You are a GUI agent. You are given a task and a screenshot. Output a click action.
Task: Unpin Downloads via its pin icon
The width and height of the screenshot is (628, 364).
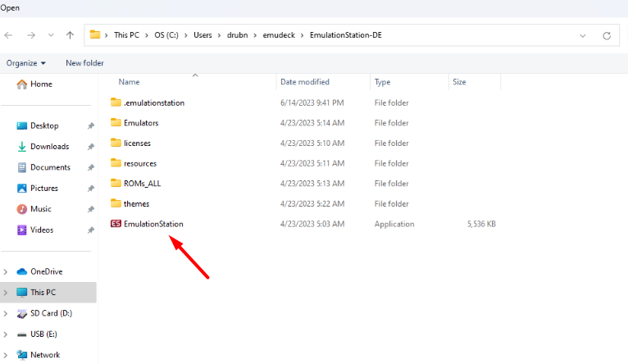(91, 147)
